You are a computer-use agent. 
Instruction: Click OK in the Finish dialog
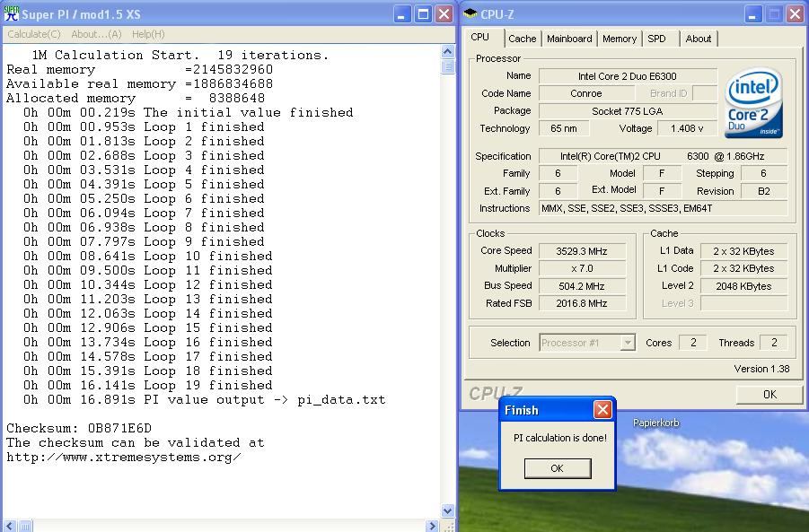[558, 468]
